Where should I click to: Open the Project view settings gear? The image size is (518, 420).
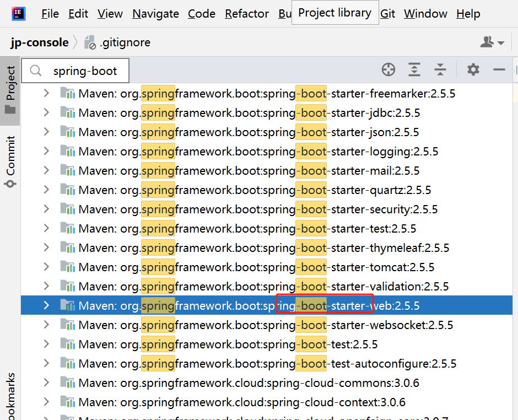(473, 70)
